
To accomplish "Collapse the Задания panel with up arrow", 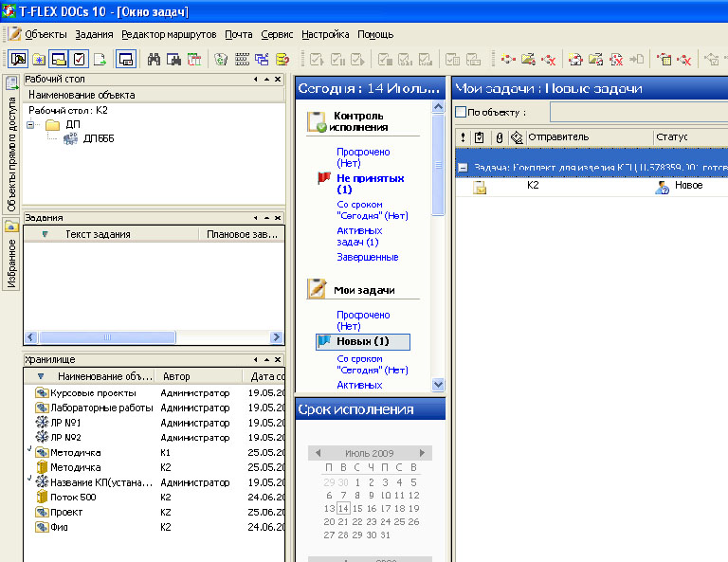I will click(266, 218).
